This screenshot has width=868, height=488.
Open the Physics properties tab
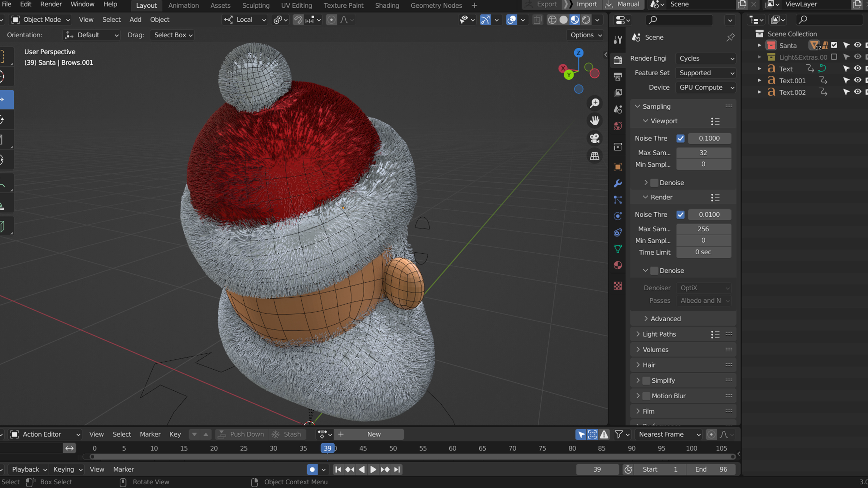(x=618, y=216)
